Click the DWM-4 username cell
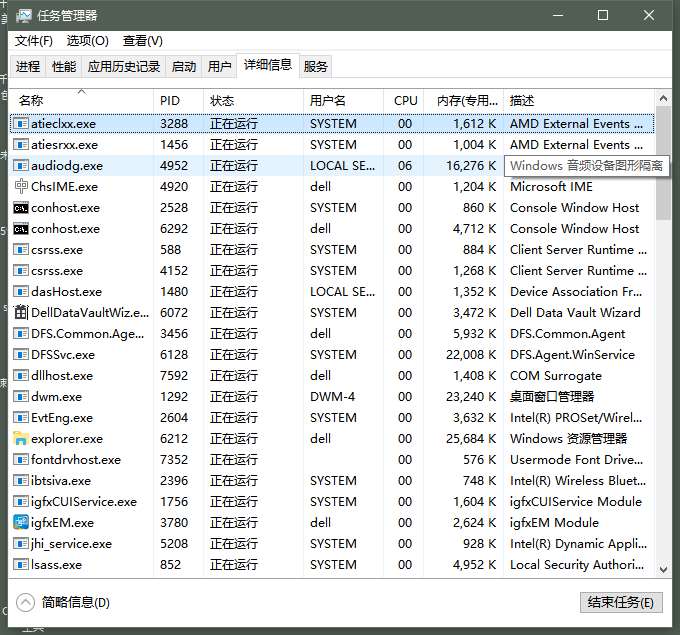 [x=333, y=396]
